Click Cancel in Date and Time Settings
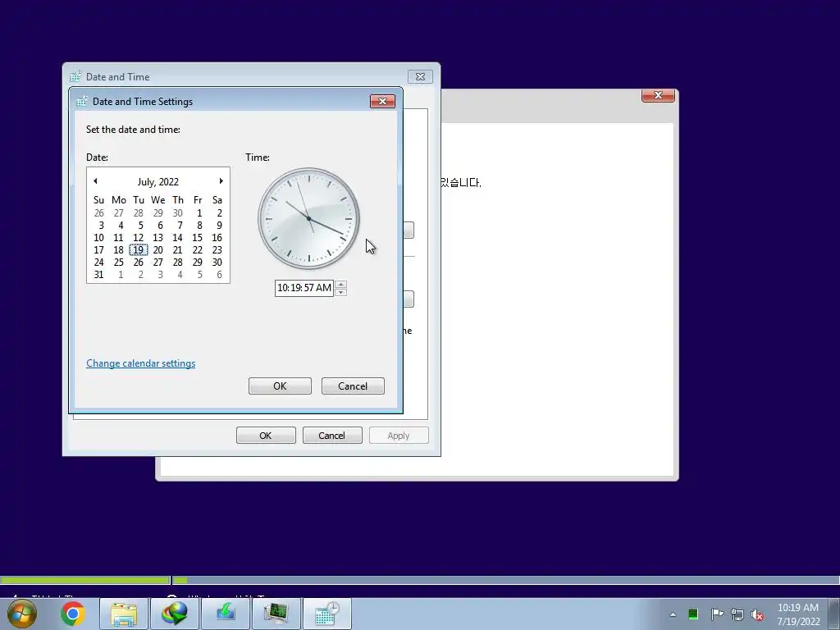The height and width of the screenshot is (630, 840). [x=353, y=386]
